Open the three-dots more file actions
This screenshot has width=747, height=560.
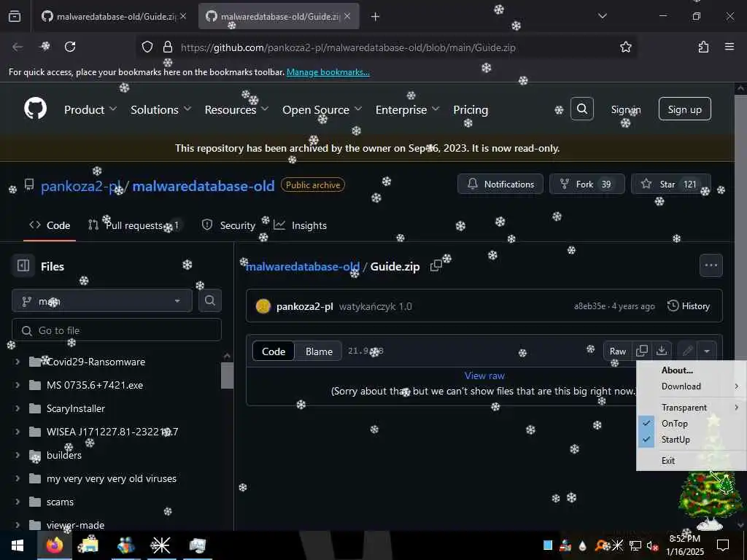pos(711,265)
